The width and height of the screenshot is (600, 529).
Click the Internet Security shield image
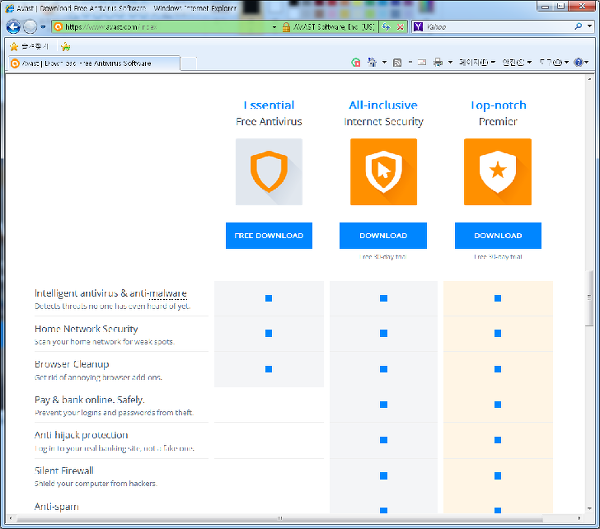[x=383, y=171]
